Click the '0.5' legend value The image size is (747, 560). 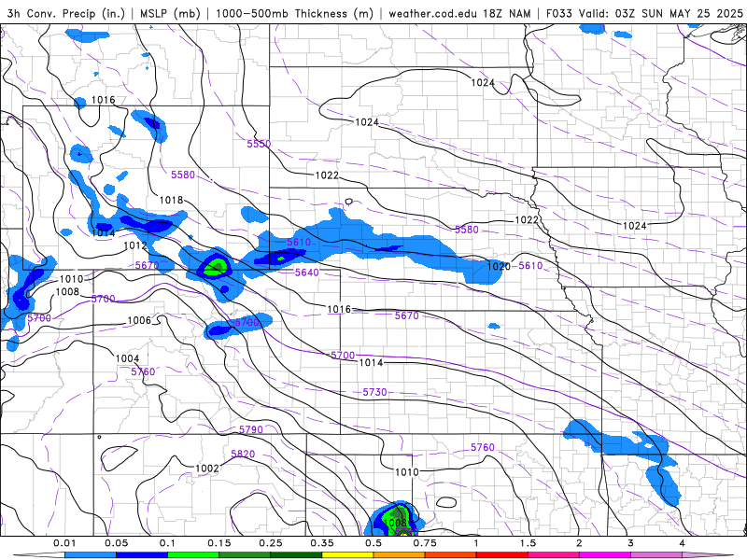[373, 543]
